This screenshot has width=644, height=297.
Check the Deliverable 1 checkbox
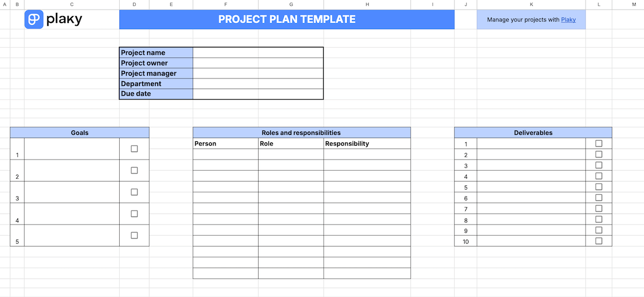tap(599, 143)
